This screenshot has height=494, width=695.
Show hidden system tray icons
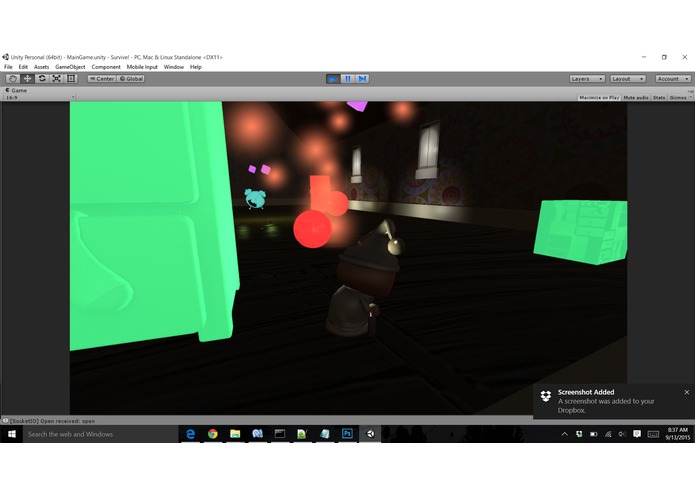click(565, 434)
